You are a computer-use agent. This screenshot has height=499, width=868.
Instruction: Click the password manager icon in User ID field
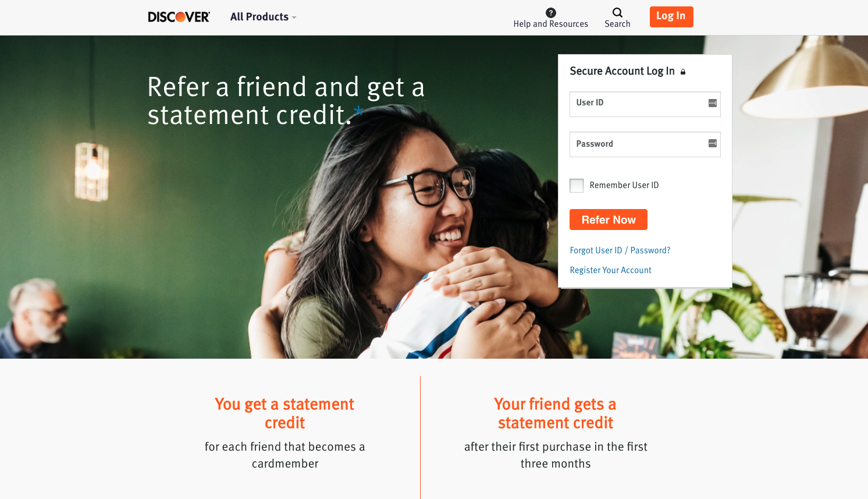pos(712,103)
